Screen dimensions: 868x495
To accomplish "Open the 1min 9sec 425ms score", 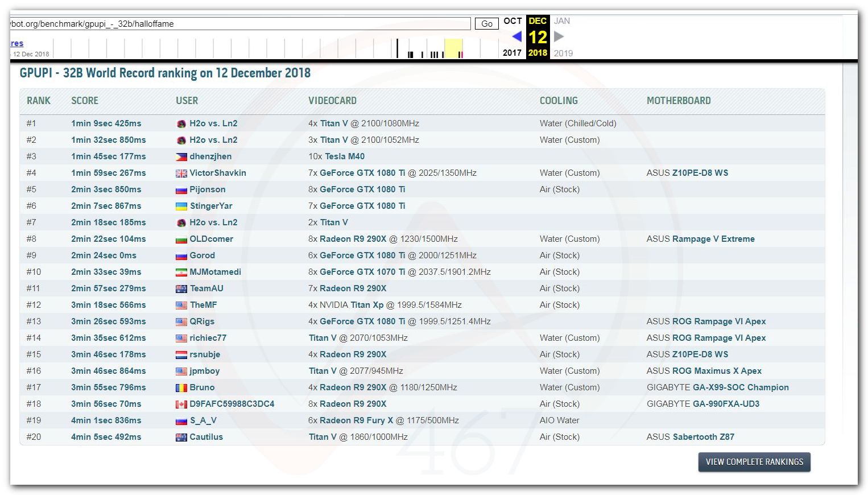I will [x=106, y=123].
